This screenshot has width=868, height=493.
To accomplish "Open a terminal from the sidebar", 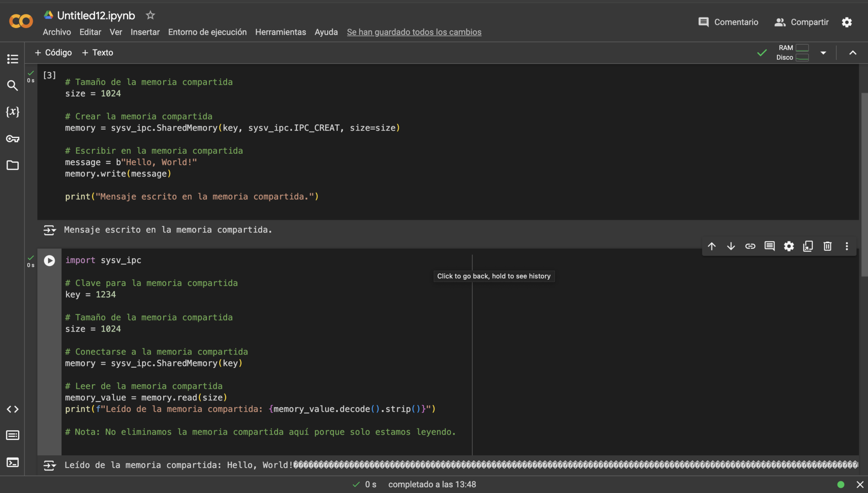I will tap(13, 463).
